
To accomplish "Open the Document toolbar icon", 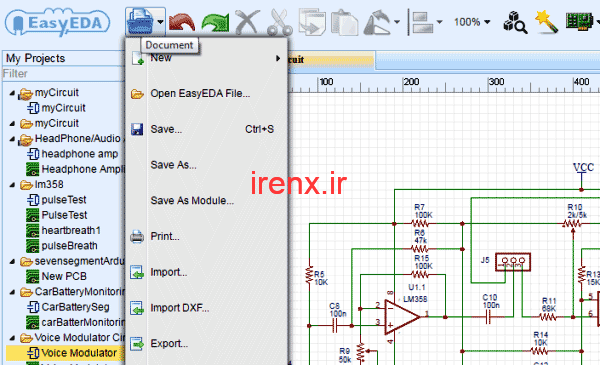I will pos(140,22).
